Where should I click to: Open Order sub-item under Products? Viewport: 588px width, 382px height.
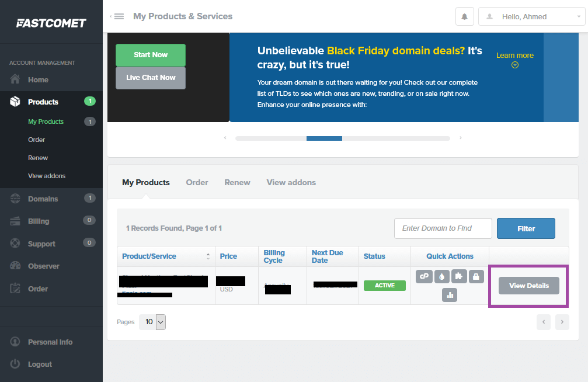[36, 140]
